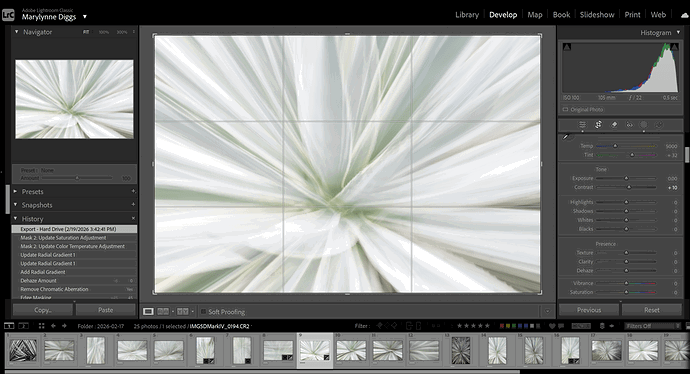Viewport: 690px width, 374px height.
Task: Enable the Soft Proofing checkbox
Action: pos(203,312)
